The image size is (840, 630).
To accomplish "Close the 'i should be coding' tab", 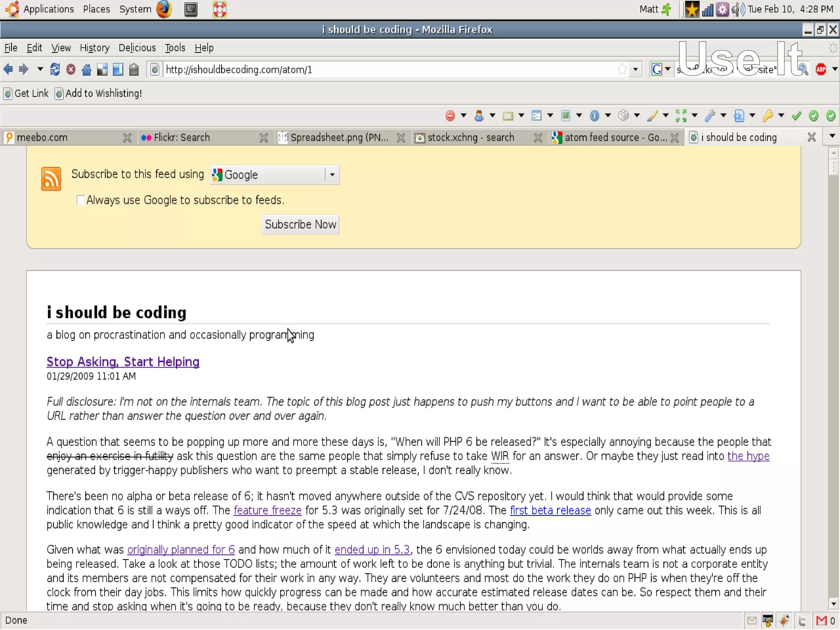I will click(812, 137).
